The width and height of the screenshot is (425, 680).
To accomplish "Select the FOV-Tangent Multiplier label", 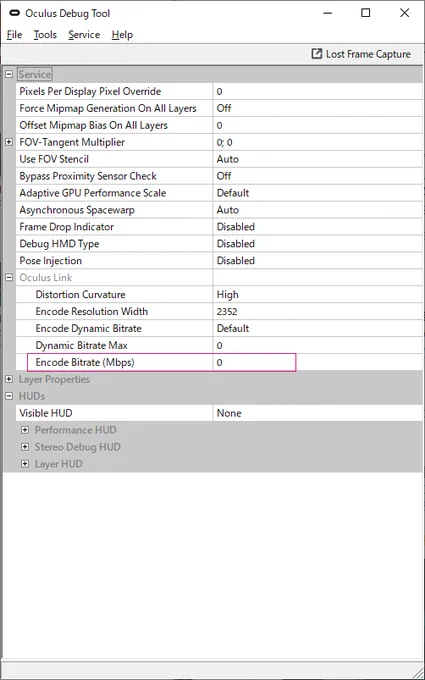I will coord(72,142).
